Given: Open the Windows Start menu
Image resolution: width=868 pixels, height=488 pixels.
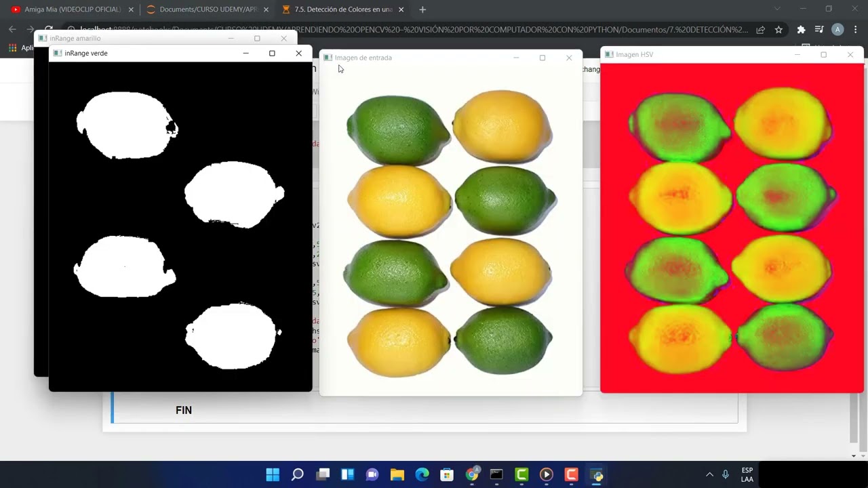Looking at the screenshot, I should coord(273,474).
